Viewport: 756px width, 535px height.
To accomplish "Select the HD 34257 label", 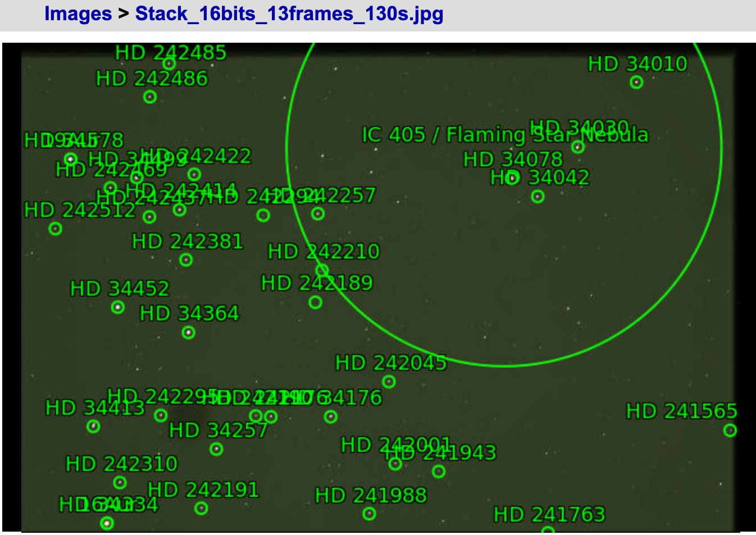I will coord(218,430).
